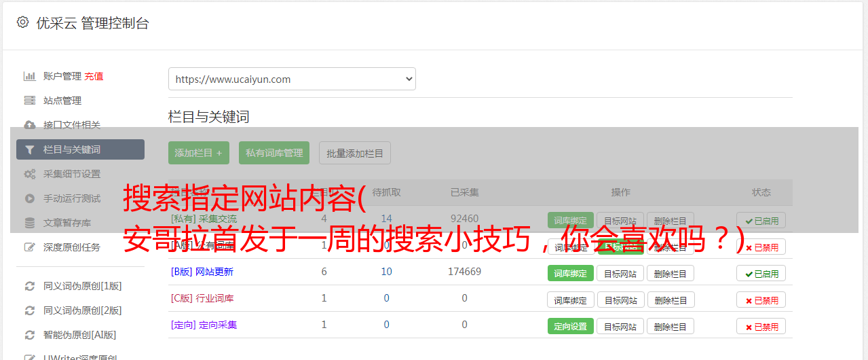The height and width of the screenshot is (360, 868).
Task: Click the 私有词库管理 button
Action: tap(274, 153)
